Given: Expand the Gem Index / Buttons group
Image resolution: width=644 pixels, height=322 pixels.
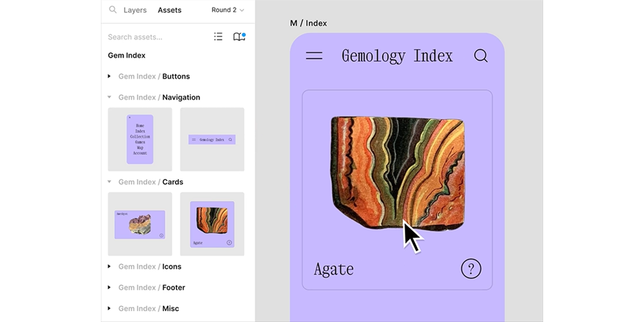Looking at the screenshot, I should point(109,76).
